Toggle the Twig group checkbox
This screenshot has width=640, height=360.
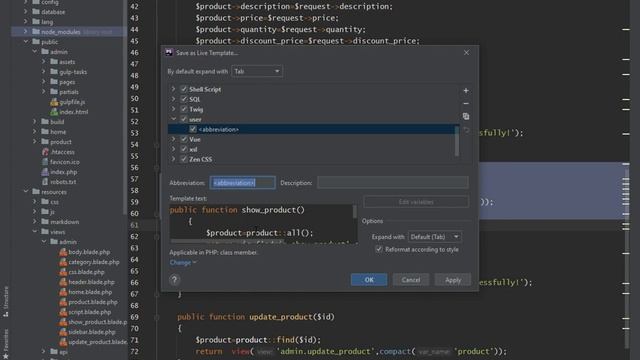[x=184, y=109]
